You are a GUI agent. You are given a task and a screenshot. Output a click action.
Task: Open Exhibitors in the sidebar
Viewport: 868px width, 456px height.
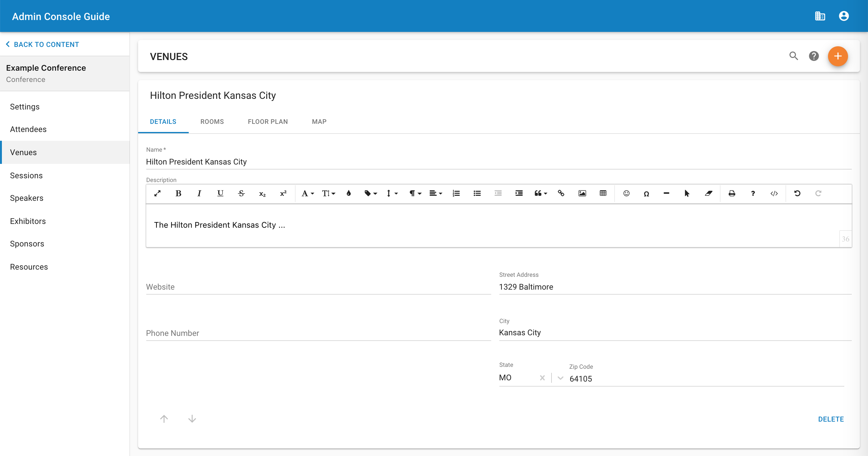pyautogui.click(x=65, y=221)
